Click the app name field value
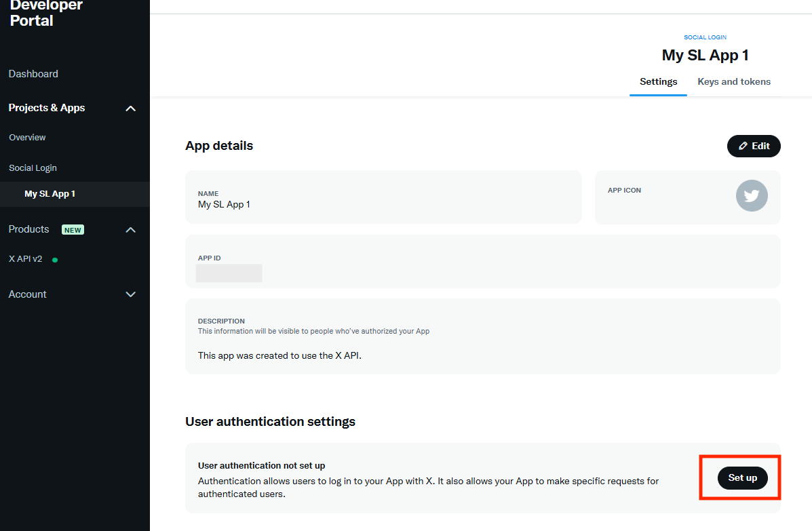 click(224, 204)
